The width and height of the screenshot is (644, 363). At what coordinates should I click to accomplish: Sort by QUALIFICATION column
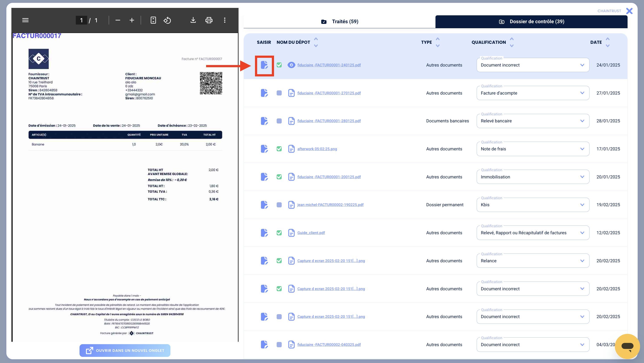click(x=511, y=42)
